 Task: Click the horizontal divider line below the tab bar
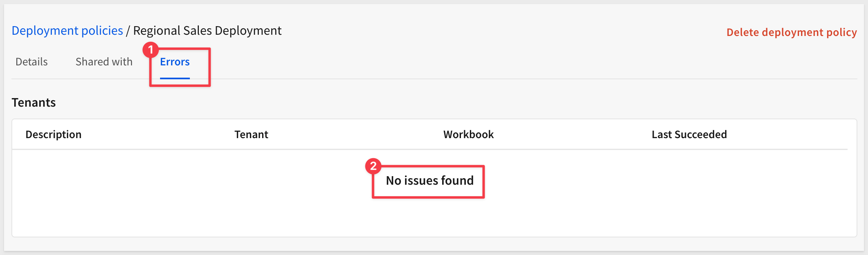tap(490, 79)
